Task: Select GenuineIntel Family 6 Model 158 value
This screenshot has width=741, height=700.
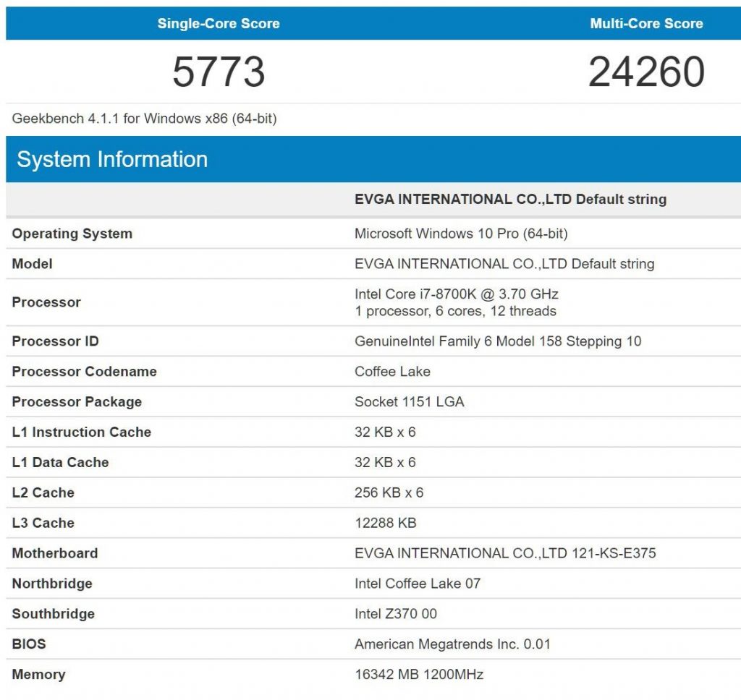Action: pyautogui.click(x=498, y=341)
